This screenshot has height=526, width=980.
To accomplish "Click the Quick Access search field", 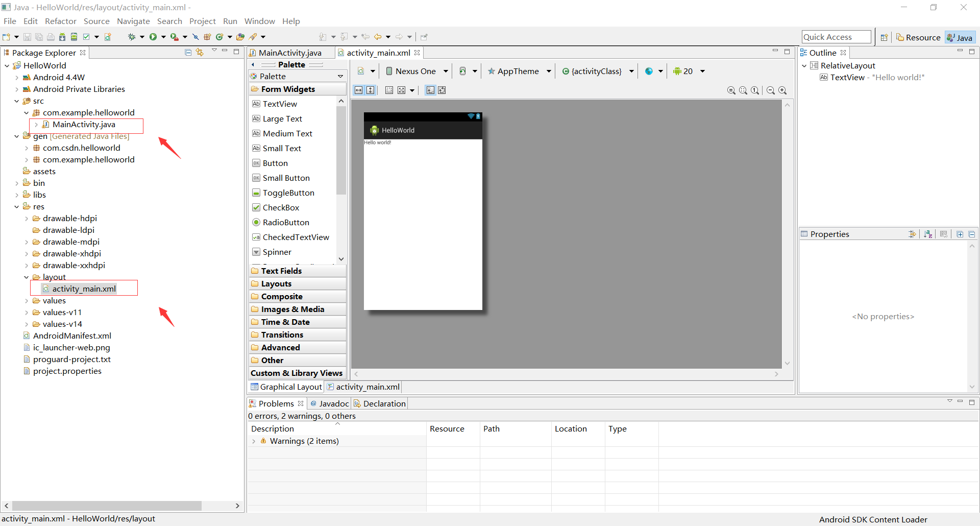I will click(836, 37).
